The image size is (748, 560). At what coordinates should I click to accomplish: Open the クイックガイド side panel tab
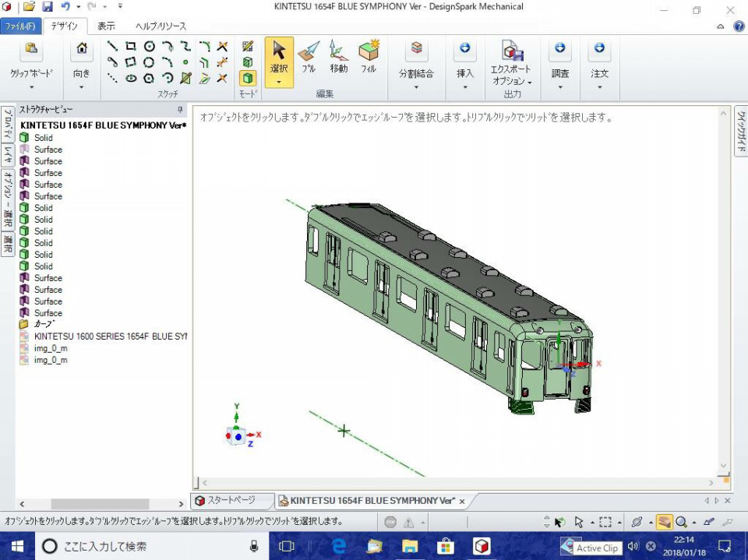click(x=741, y=131)
